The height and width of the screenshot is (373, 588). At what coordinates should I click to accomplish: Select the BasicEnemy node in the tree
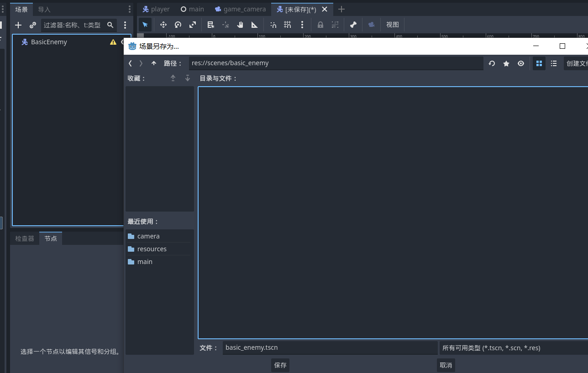coord(49,42)
